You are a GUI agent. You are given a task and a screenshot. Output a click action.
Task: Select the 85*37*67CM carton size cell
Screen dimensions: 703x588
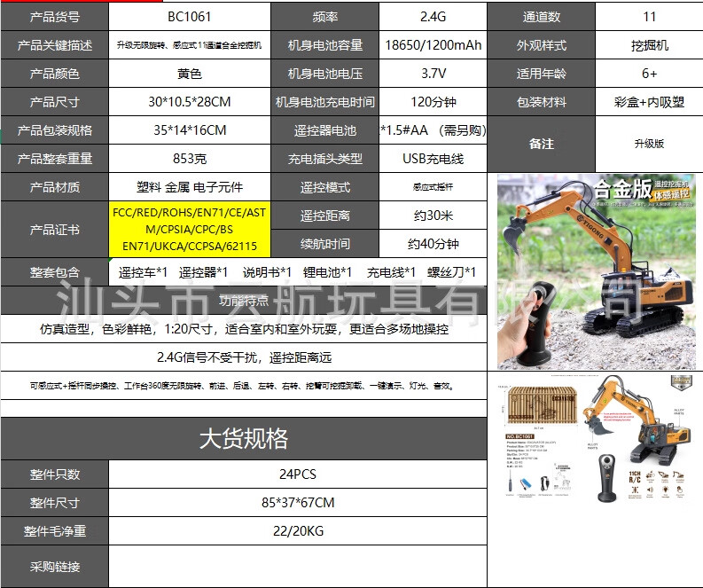[x=298, y=502]
